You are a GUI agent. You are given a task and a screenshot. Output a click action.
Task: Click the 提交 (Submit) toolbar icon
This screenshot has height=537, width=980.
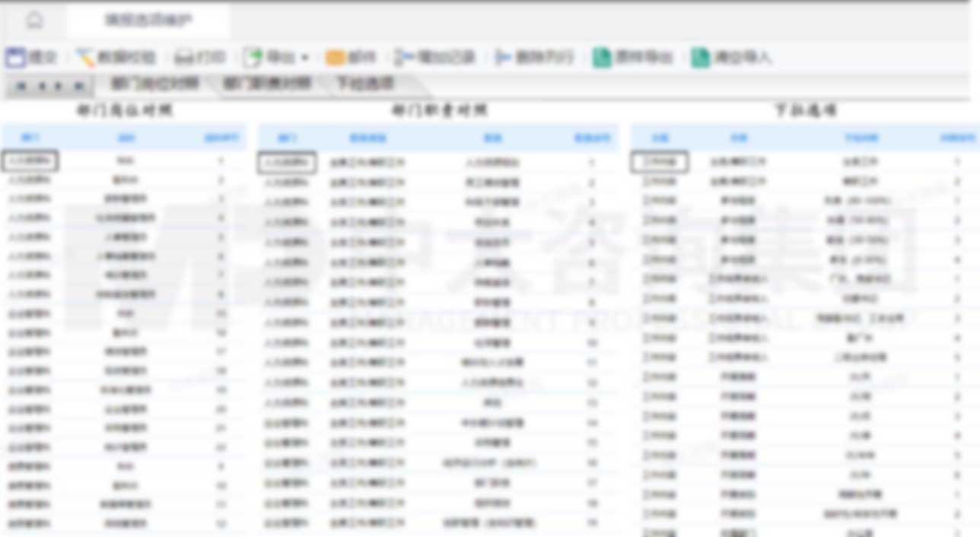coord(25,57)
